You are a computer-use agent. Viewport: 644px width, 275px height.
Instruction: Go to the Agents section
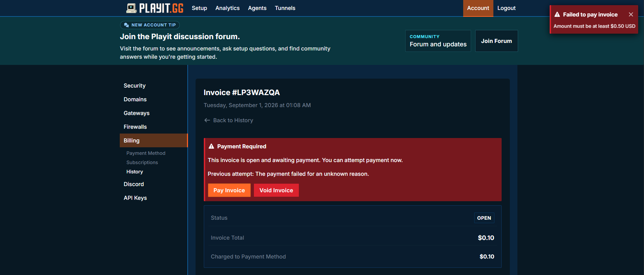click(x=257, y=8)
